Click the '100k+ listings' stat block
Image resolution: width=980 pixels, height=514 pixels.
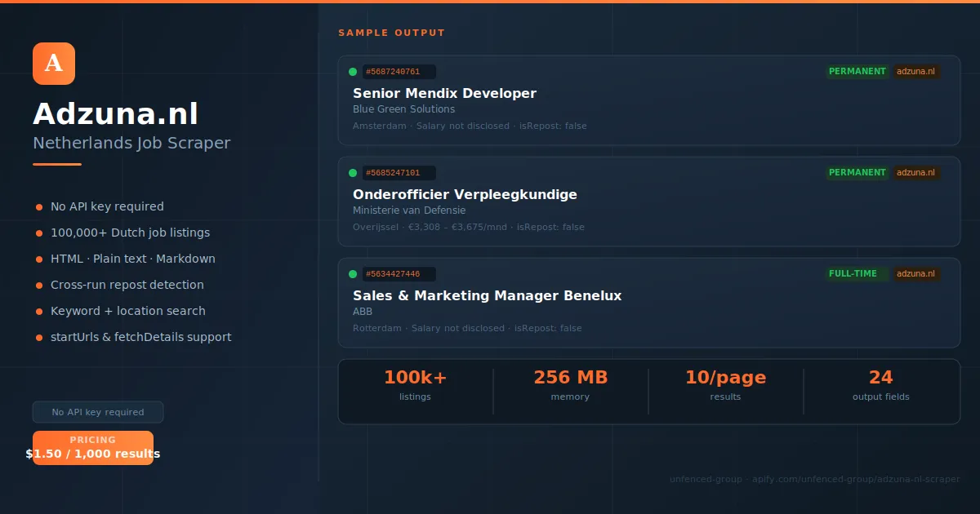pyautogui.click(x=416, y=384)
